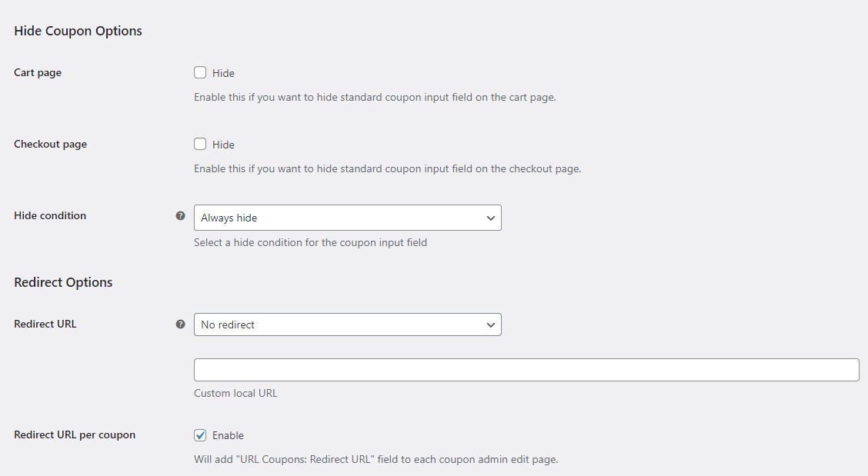Click the chevron on the Always hide selector
This screenshot has width=868, height=476.
pyautogui.click(x=490, y=218)
